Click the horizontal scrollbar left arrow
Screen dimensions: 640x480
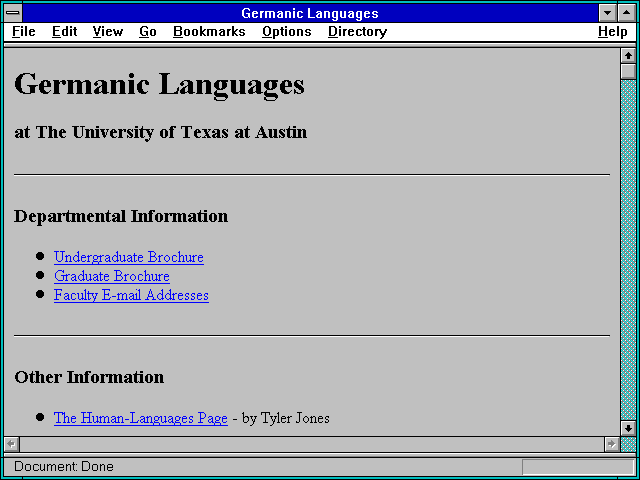click(12, 444)
